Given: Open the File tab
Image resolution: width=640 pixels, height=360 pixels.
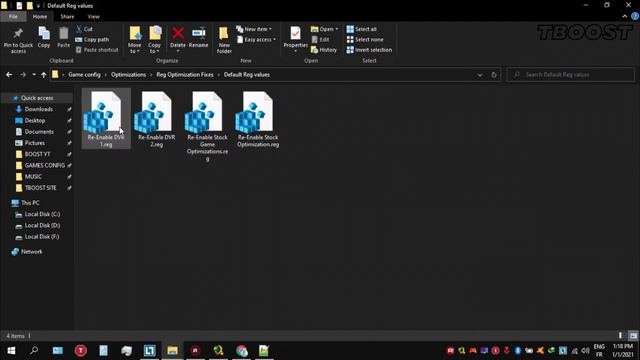Looking at the screenshot, I should point(13,17).
